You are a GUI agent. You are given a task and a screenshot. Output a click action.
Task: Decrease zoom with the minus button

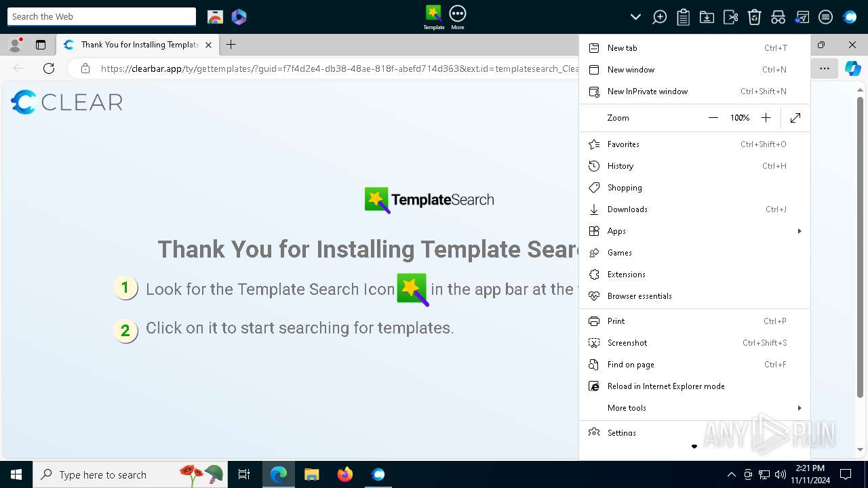713,118
